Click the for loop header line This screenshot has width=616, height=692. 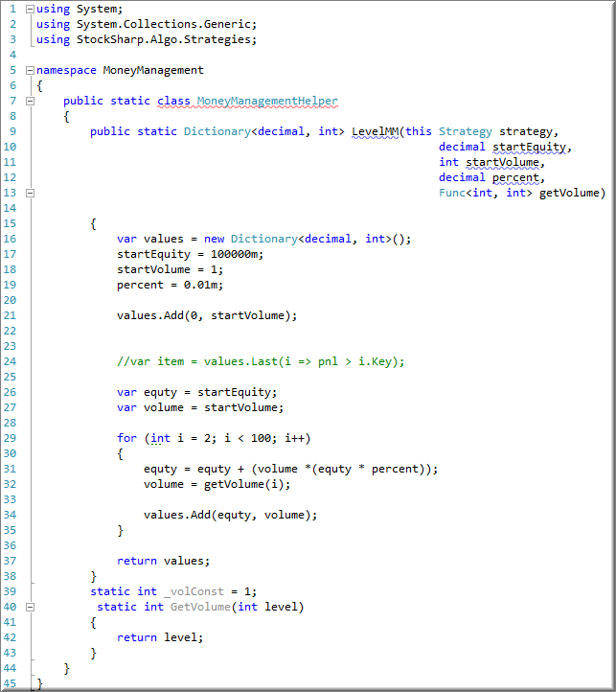point(213,438)
